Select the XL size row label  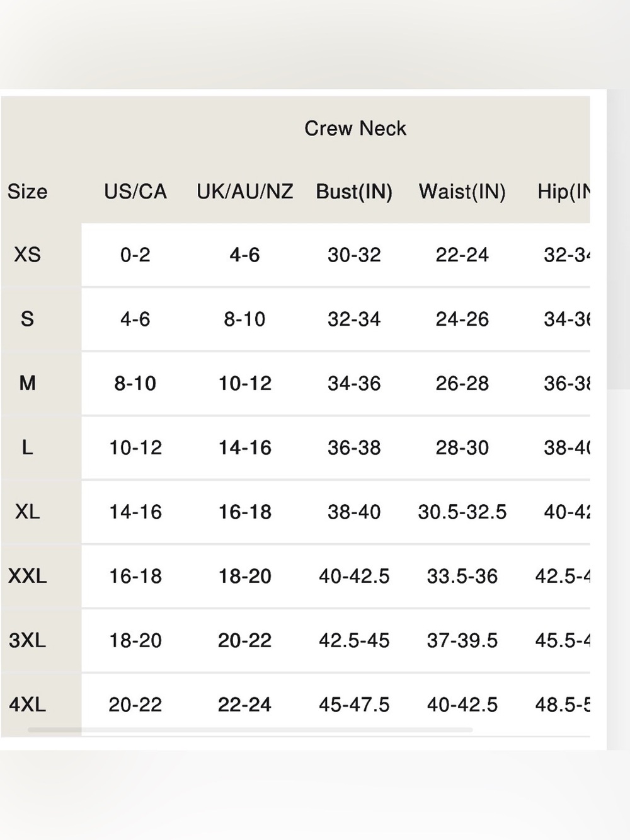tap(27, 512)
